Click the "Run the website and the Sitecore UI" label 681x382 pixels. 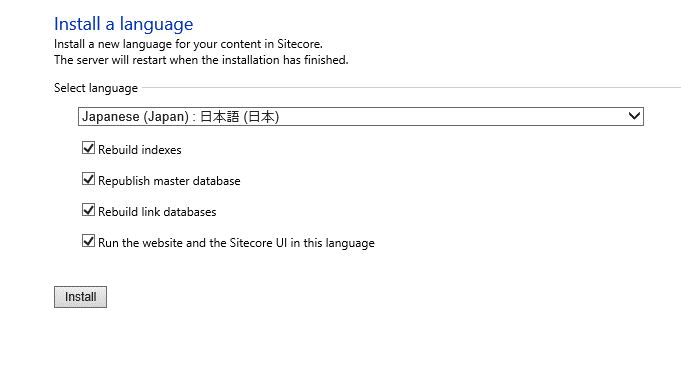236,243
